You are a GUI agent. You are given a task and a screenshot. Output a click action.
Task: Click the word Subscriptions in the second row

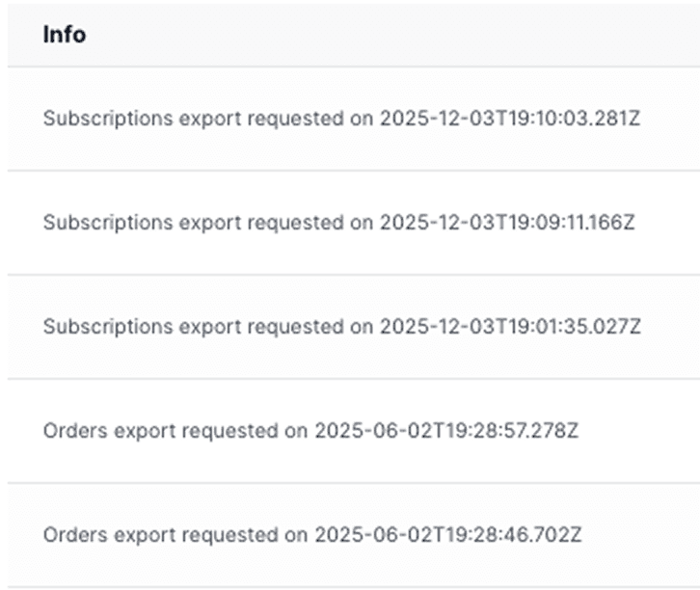pos(93,223)
